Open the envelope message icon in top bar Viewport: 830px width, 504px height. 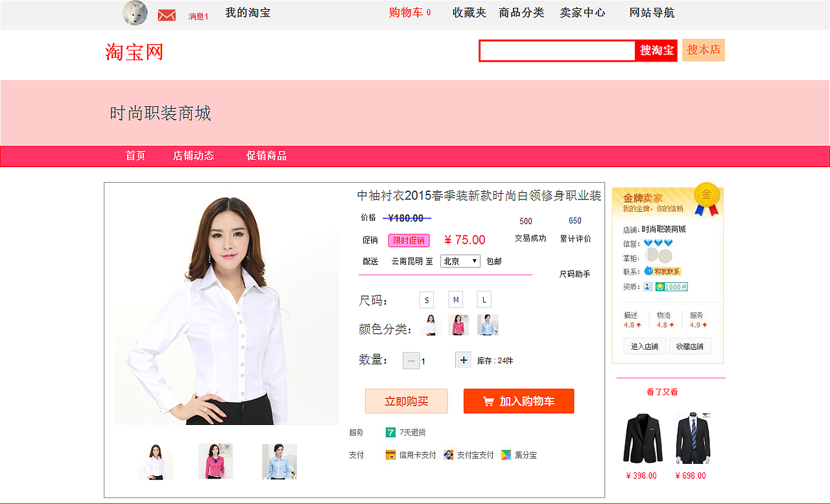click(167, 13)
